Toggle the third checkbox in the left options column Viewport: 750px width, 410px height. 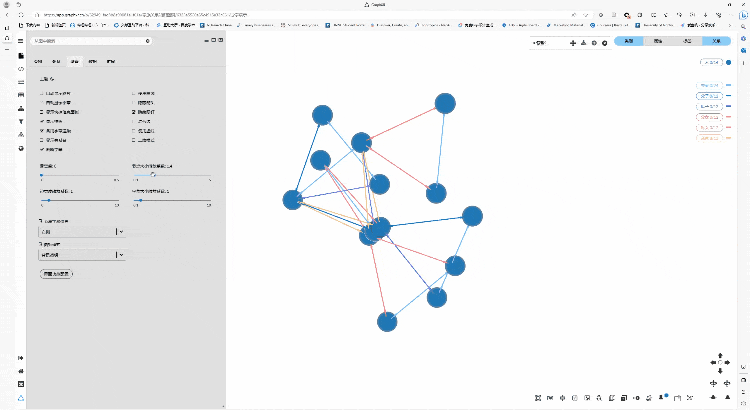coord(42,112)
